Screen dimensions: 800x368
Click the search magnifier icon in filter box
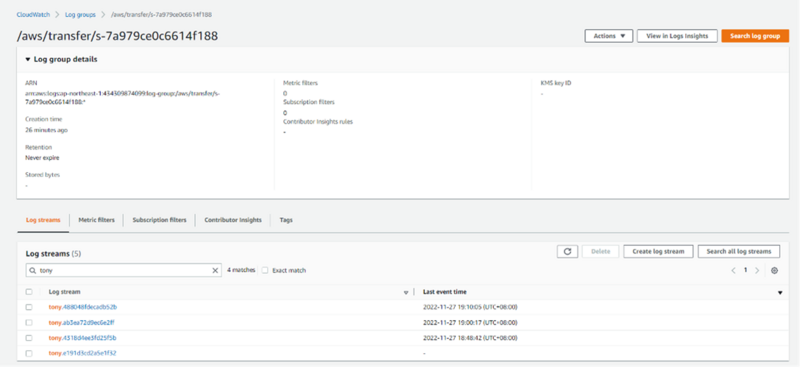click(33, 271)
